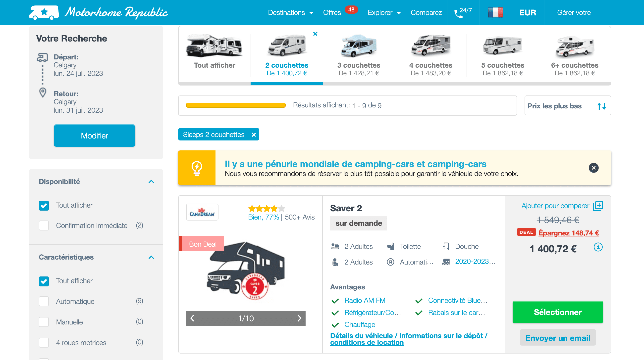Screen dimensions: 644x360
Task: Click the Connectivité Blue… advantage link
Action: pyautogui.click(x=458, y=301)
